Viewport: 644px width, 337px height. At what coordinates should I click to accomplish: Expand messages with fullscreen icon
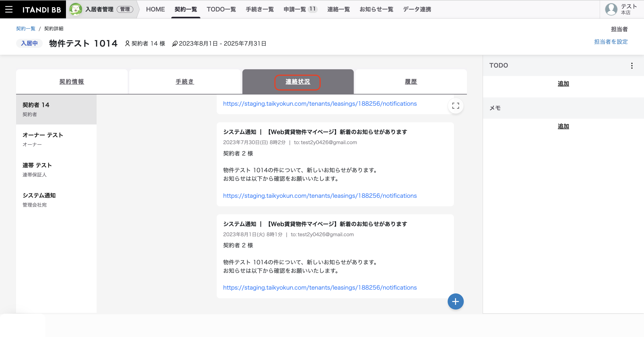455,106
